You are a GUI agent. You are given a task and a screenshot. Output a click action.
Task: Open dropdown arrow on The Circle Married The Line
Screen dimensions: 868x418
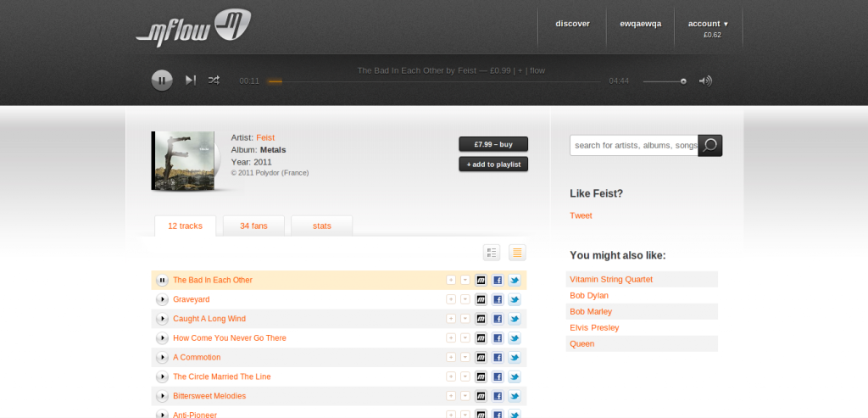tap(465, 377)
